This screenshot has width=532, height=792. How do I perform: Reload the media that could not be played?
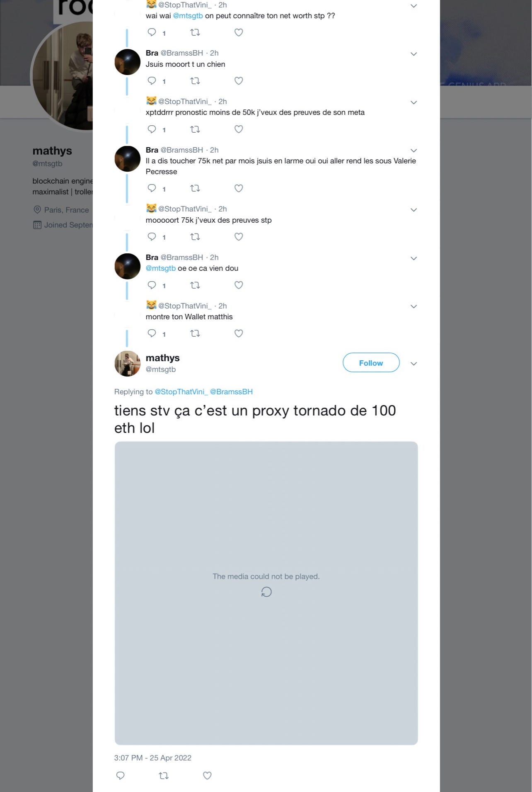tap(266, 592)
